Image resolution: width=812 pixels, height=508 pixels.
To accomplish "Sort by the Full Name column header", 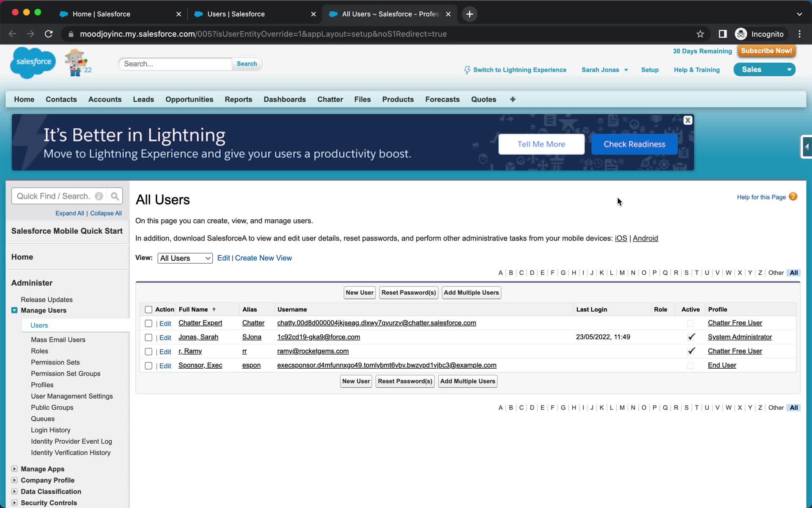I will (193, 309).
